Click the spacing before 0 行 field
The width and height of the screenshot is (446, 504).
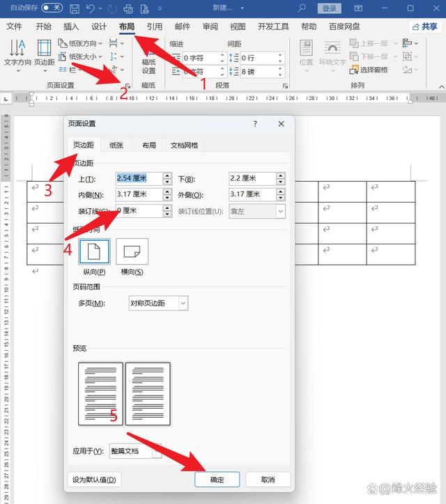click(261, 58)
